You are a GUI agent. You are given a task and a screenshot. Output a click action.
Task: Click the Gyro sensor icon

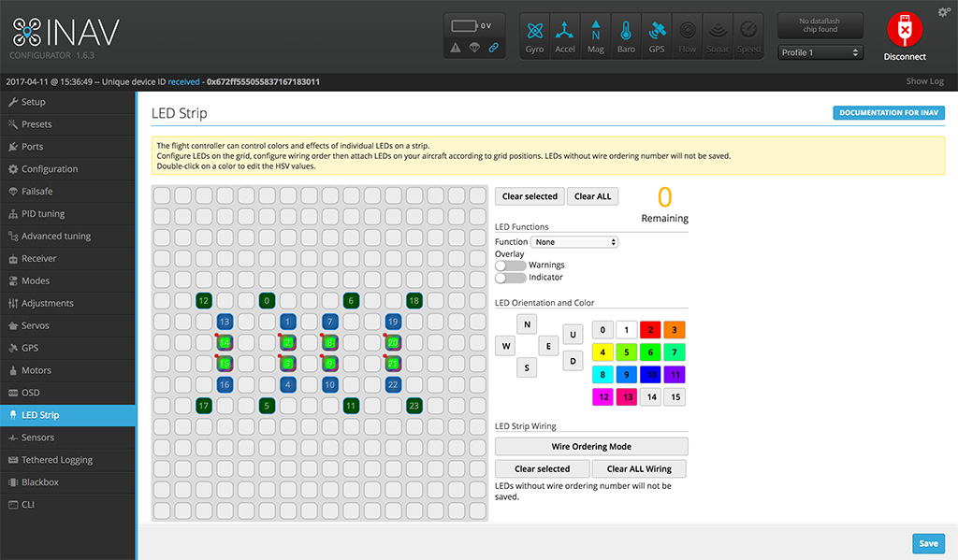534,36
